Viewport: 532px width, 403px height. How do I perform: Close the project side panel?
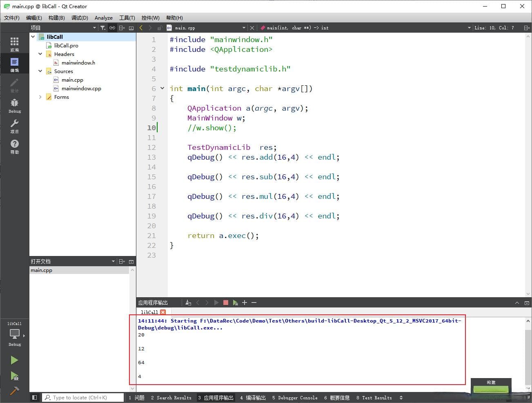click(131, 28)
